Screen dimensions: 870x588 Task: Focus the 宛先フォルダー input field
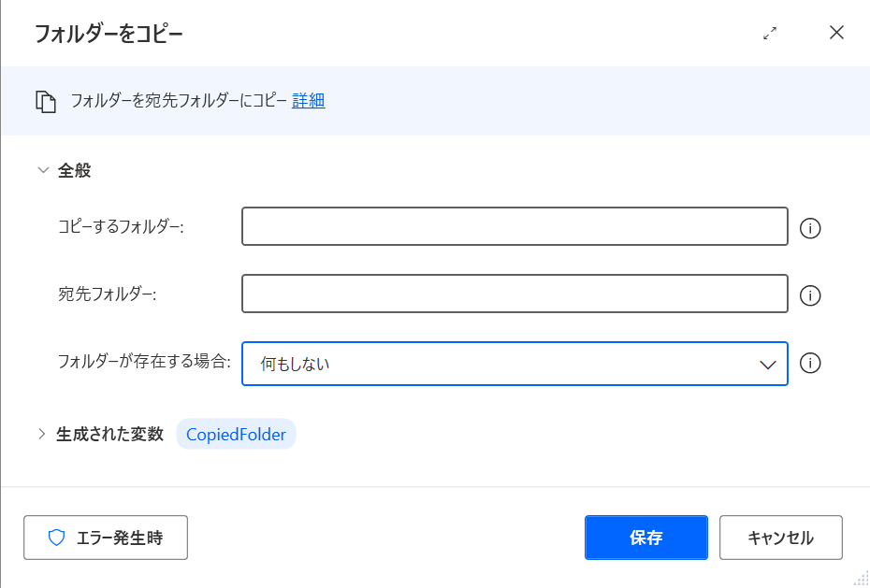tap(515, 294)
